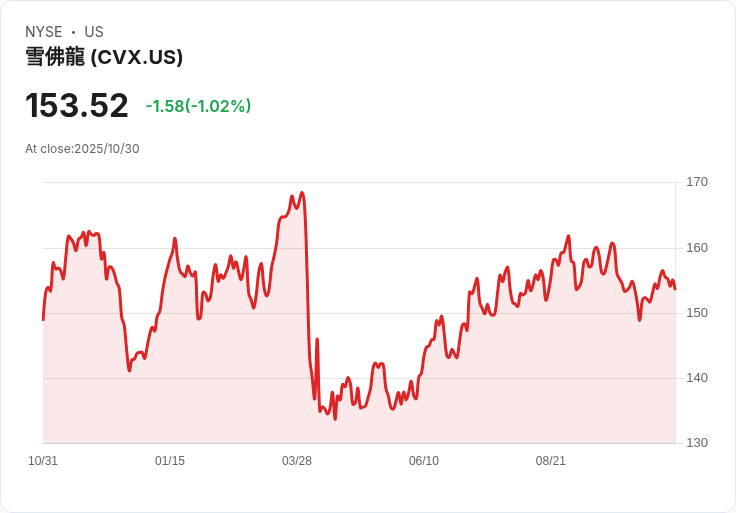Image resolution: width=736 pixels, height=513 pixels.
Task: Click the 140 price axis label
Action: [x=697, y=378]
